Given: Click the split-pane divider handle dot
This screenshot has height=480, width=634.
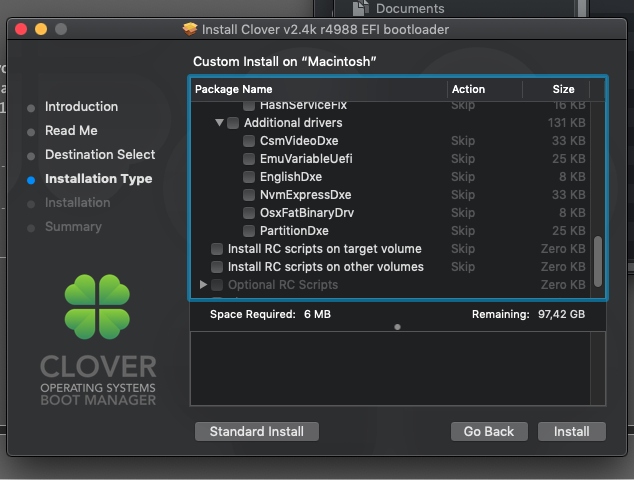Looking at the screenshot, I should coord(397,327).
